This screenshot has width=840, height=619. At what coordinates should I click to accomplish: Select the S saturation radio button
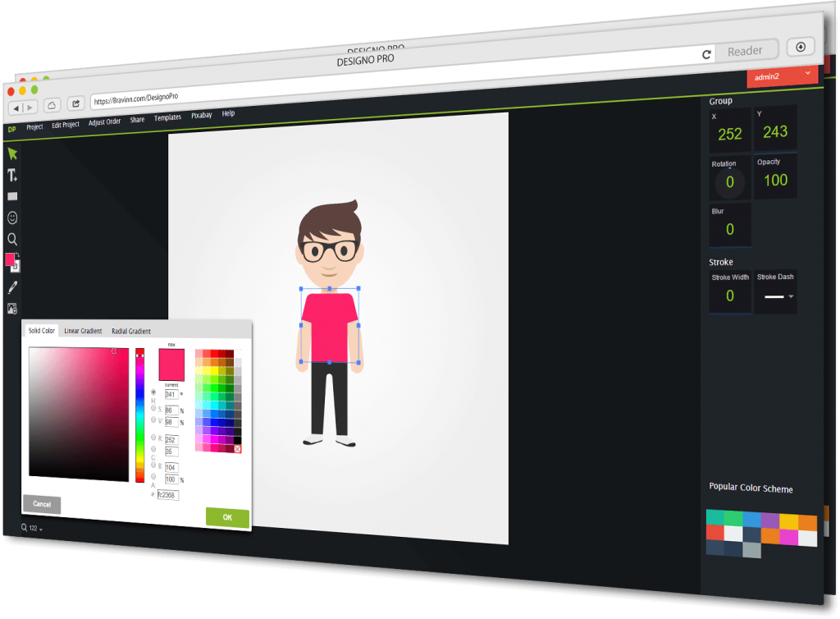(153, 408)
